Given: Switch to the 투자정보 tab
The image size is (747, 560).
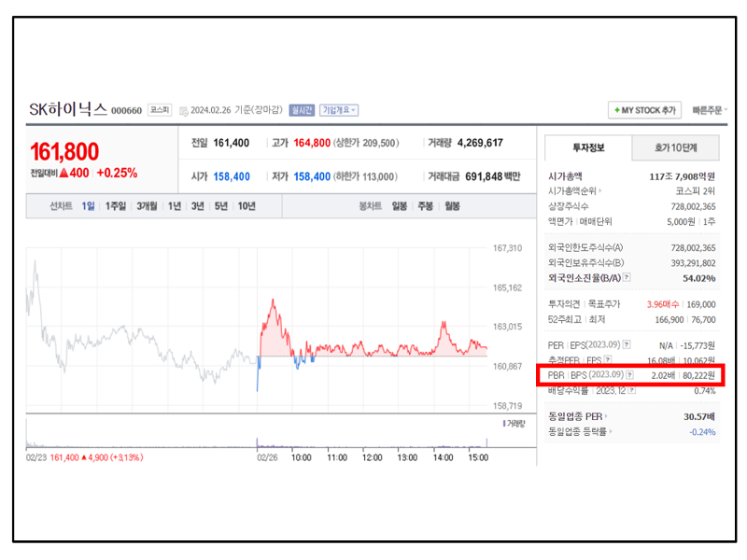Looking at the screenshot, I should (x=588, y=147).
